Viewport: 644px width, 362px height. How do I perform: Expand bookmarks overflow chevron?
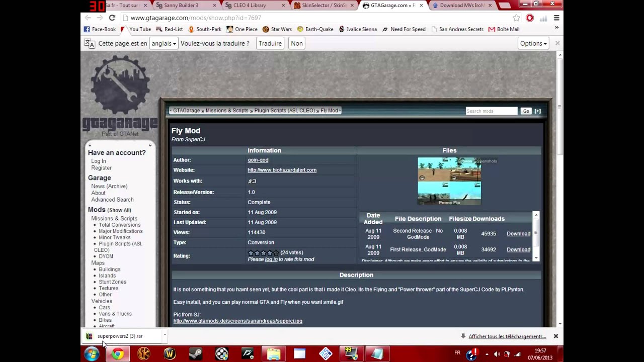556,29
